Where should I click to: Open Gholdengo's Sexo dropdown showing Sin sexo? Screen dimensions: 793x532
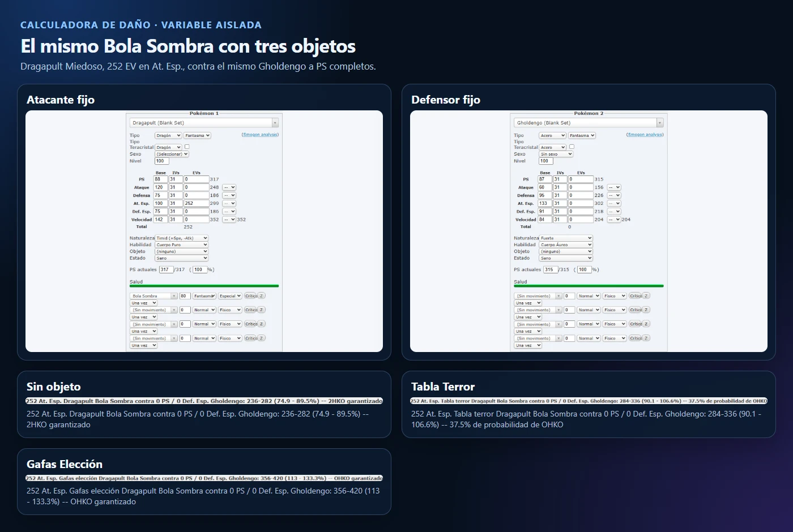click(x=556, y=154)
